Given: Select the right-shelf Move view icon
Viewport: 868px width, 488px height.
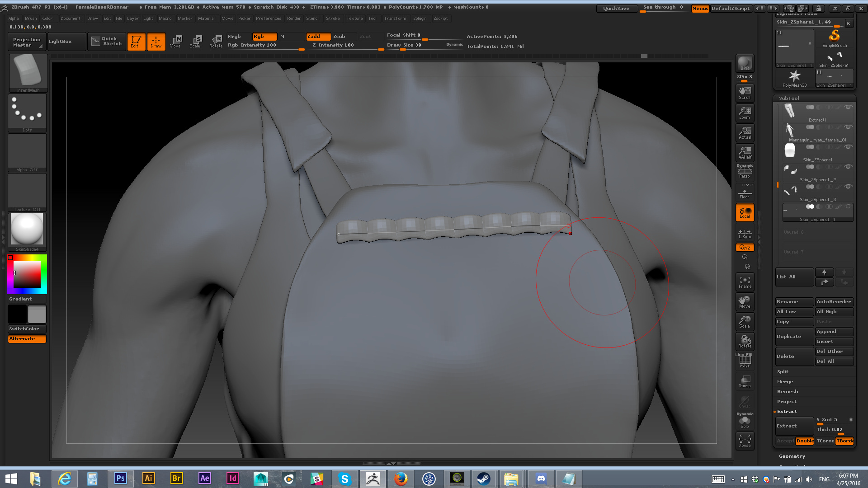Looking at the screenshot, I should (745, 302).
